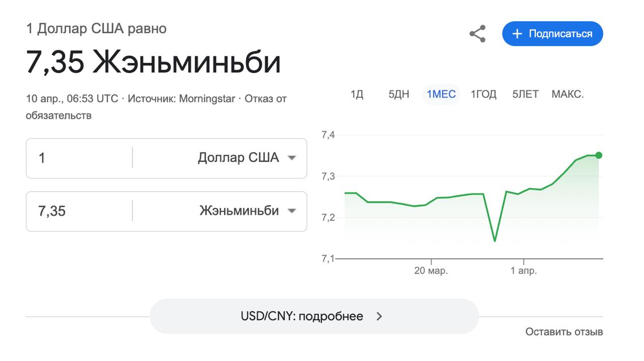644x361 pixels.
Task: Click the chart's sharp dip point
Action: (495, 241)
